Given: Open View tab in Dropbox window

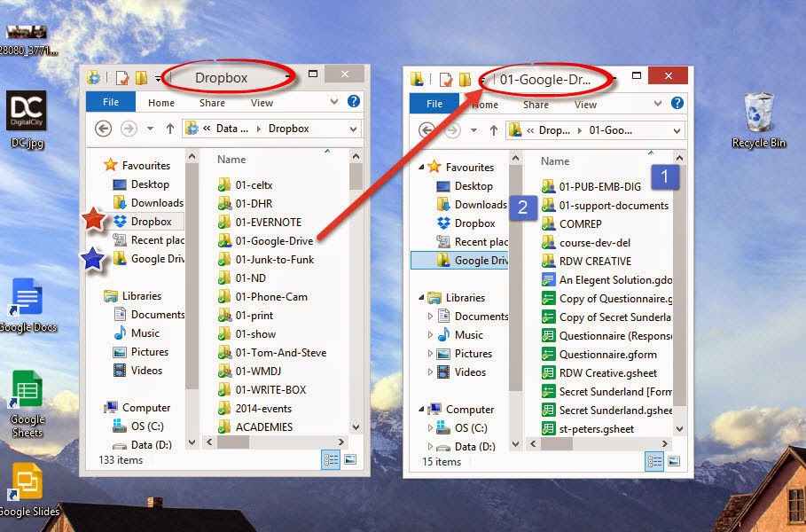Looking at the screenshot, I should point(262,103).
